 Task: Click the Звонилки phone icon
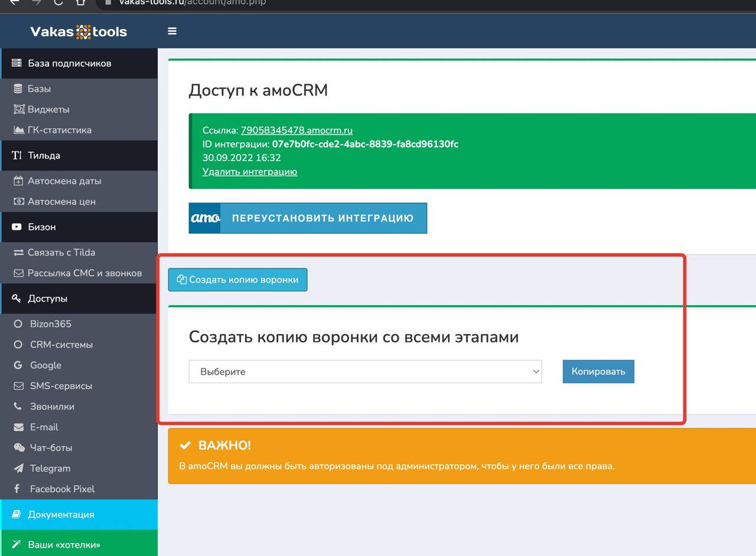point(18,406)
